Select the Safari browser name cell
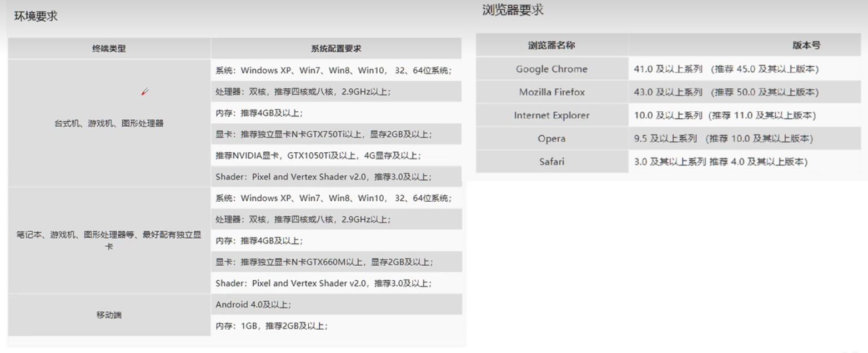The image size is (868, 353). [551, 162]
